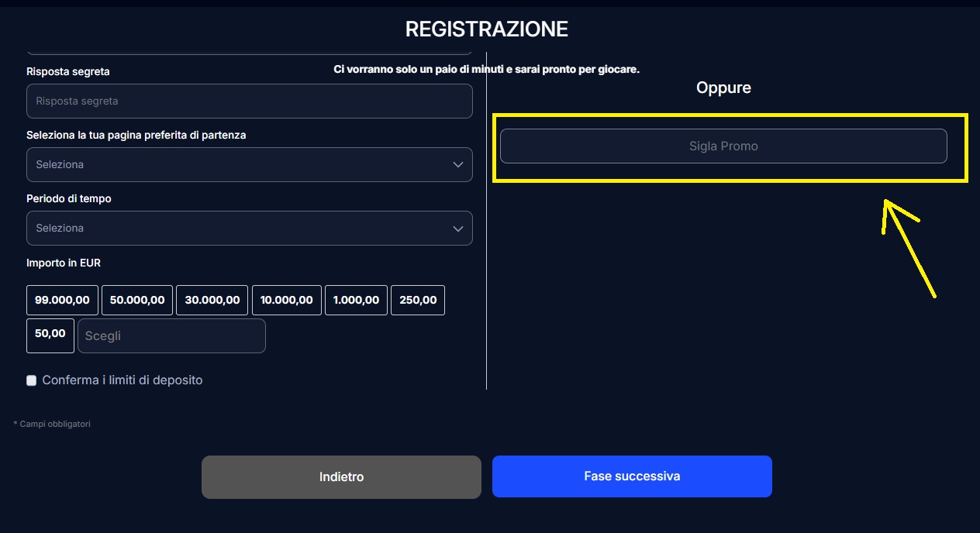The height and width of the screenshot is (533, 980).
Task: Choose the 1.000,00 amount button
Action: [357, 301]
